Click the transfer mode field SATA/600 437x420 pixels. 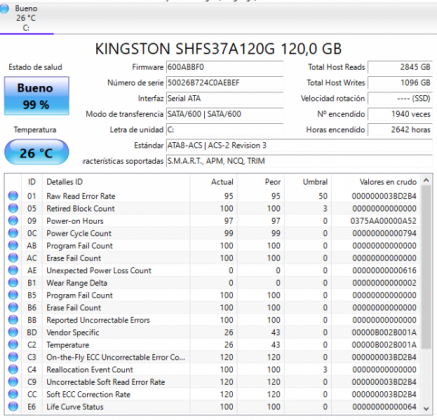click(224, 114)
